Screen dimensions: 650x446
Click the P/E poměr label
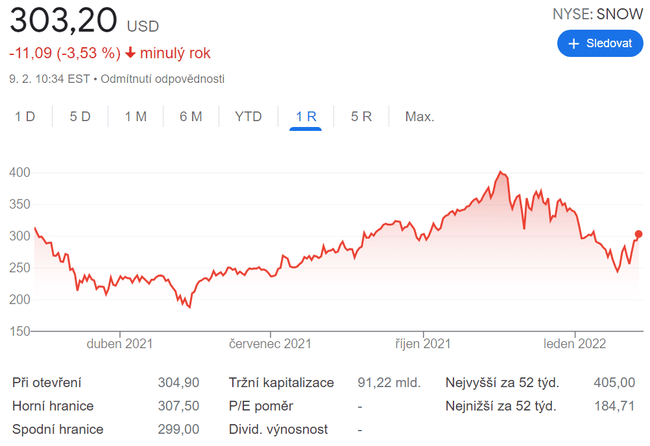[x=261, y=406]
